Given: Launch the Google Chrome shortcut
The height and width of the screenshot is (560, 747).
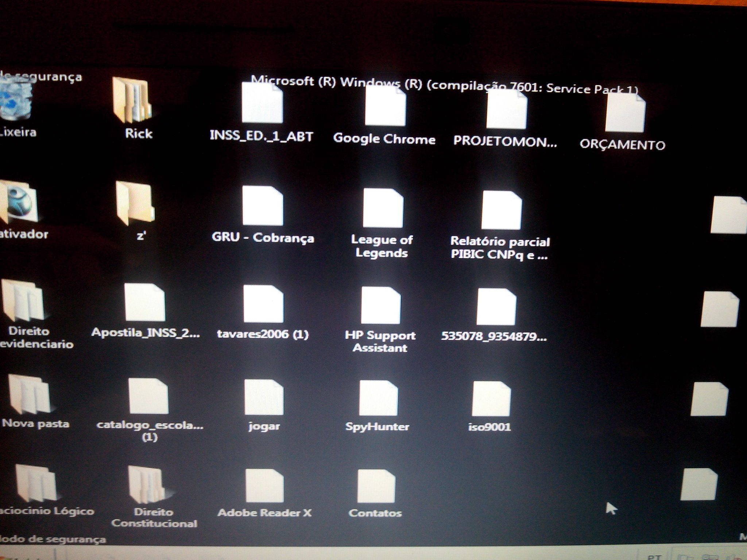Looking at the screenshot, I should 385,106.
